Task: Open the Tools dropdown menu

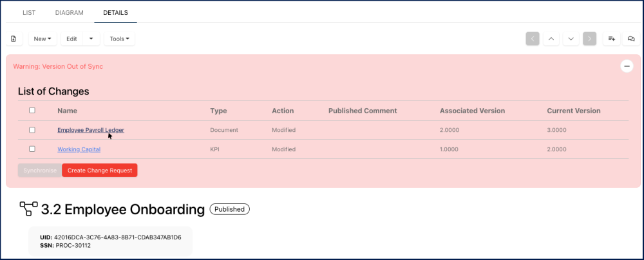Action: (119, 39)
